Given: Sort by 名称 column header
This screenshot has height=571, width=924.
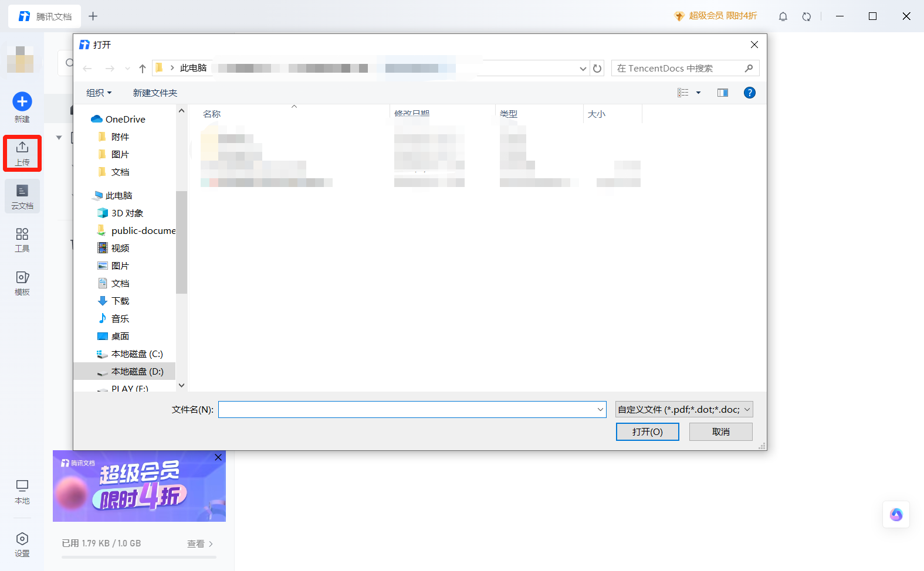Looking at the screenshot, I should tap(212, 114).
